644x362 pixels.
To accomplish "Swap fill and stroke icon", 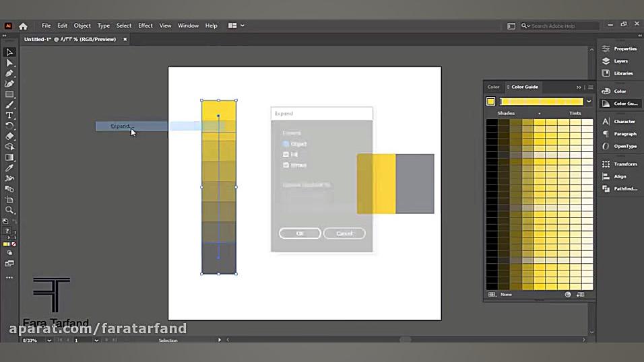I will click(15, 221).
